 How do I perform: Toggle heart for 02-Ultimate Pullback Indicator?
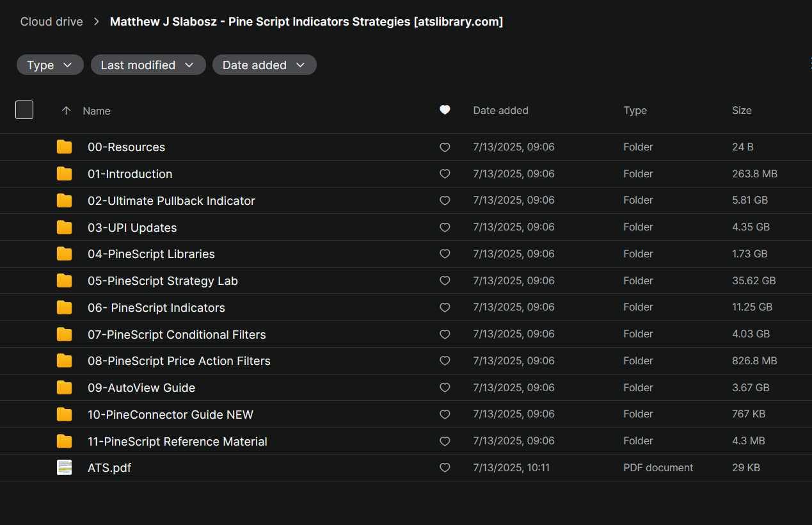tap(445, 201)
